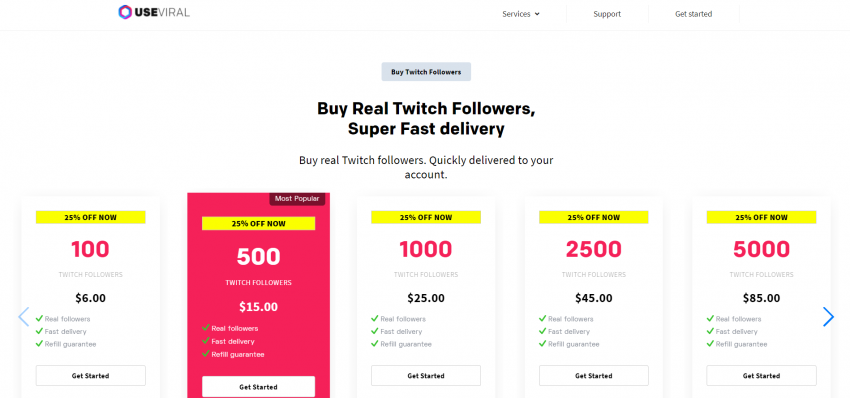This screenshot has width=850, height=398.
Task: Get Started with 1000 followers plan
Action: (426, 376)
